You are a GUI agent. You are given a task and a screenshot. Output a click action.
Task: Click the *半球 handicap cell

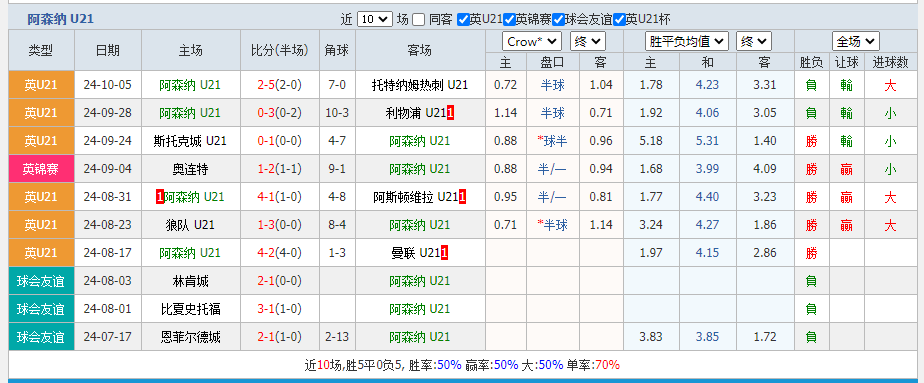[x=552, y=225]
